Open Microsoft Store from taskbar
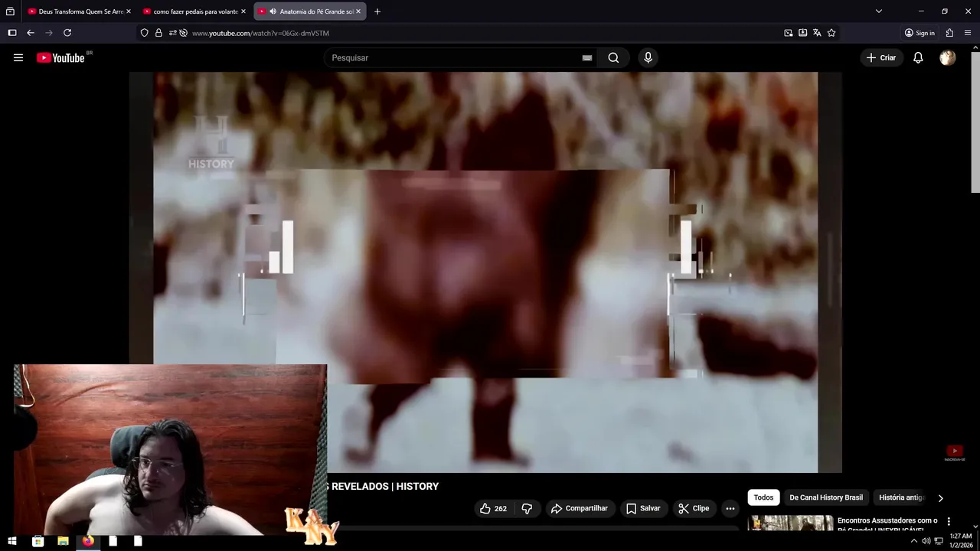This screenshot has height=551, width=980. coord(38,541)
